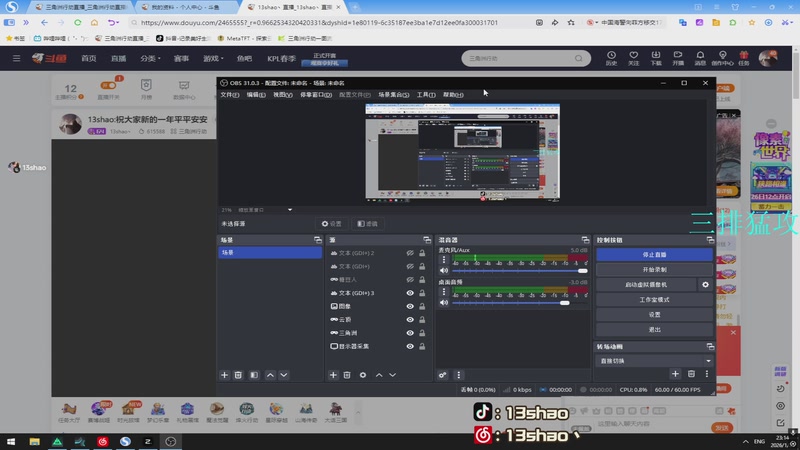The height and width of the screenshot is (450, 800).
Task: Add transition with plus icon
Action: tap(675, 374)
